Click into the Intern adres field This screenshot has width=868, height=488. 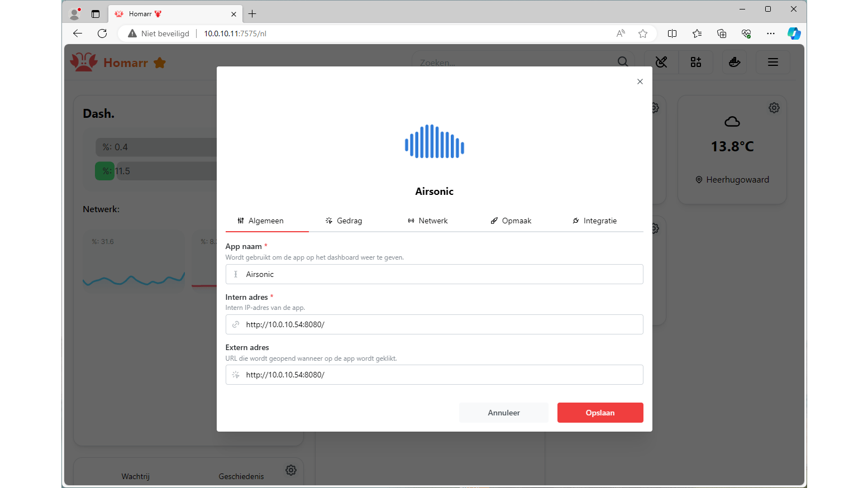(435, 324)
